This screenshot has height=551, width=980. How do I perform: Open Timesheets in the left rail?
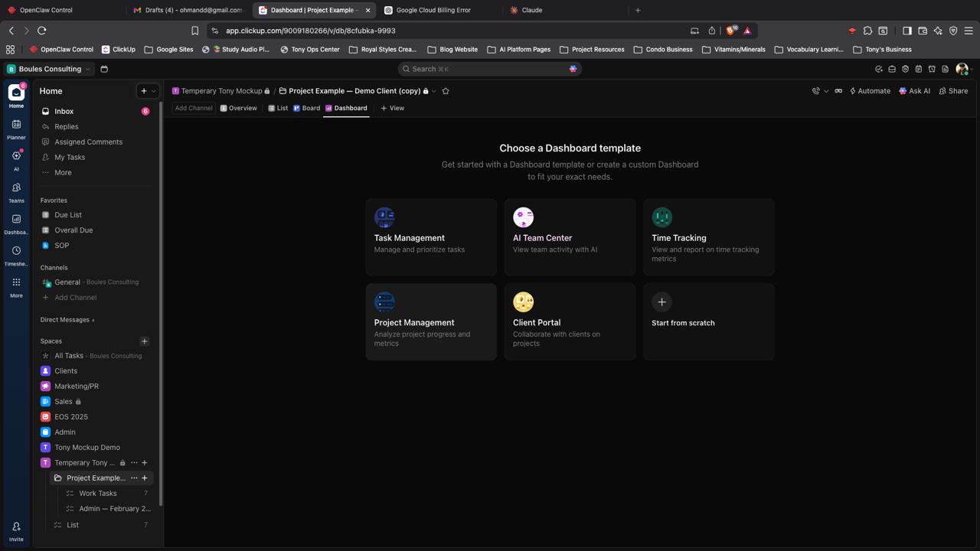click(x=16, y=254)
